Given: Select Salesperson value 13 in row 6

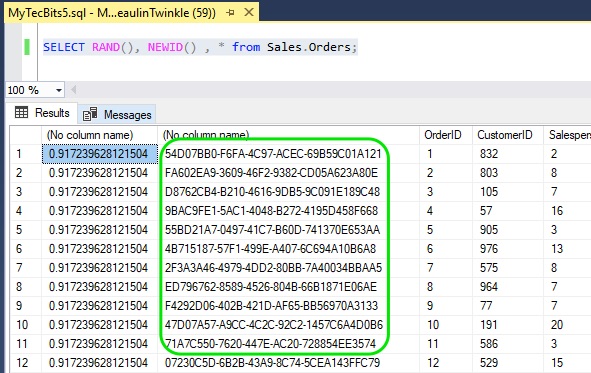Looking at the screenshot, I should coord(567,249).
